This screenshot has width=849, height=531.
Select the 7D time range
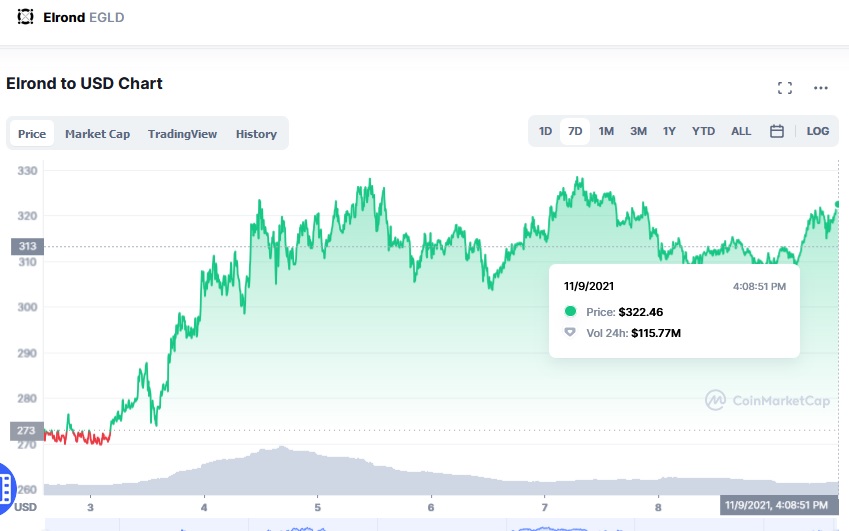coord(575,131)
